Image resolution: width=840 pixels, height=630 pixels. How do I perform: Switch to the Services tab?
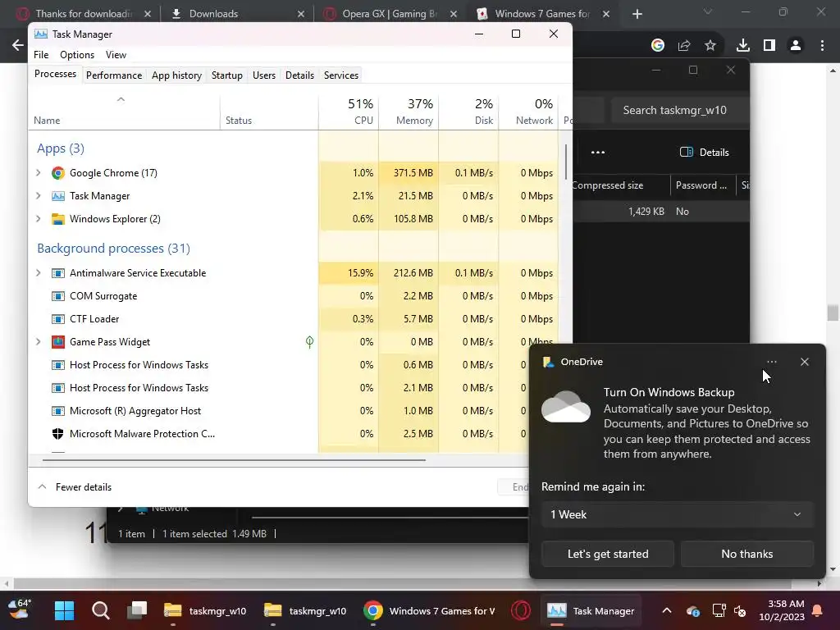pyautogui.click(x=341, y=75)
